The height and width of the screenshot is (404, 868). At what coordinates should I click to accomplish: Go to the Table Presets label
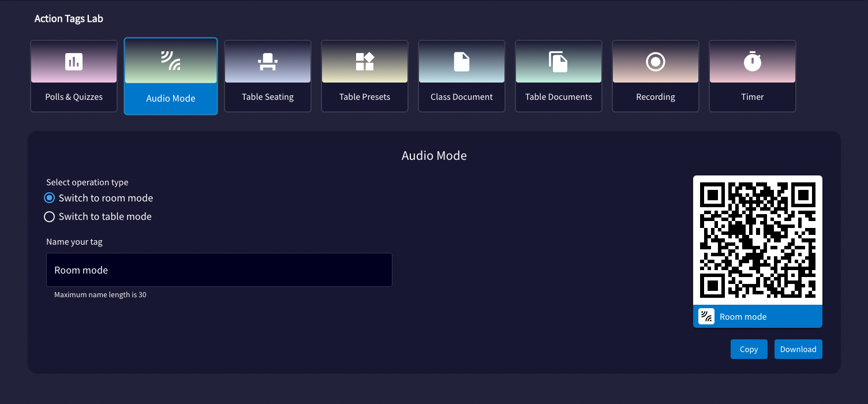(365, 97)
